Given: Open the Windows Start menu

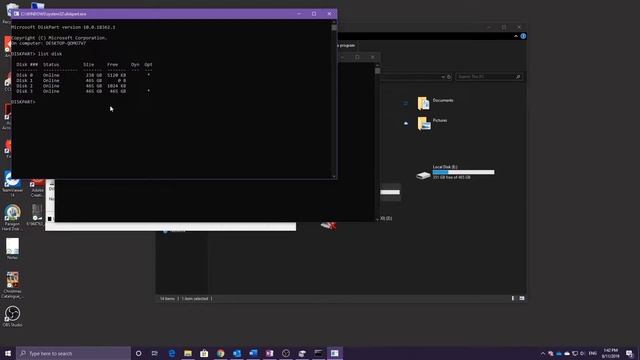Looking at the screenshot, I should [x=8, y=353].
